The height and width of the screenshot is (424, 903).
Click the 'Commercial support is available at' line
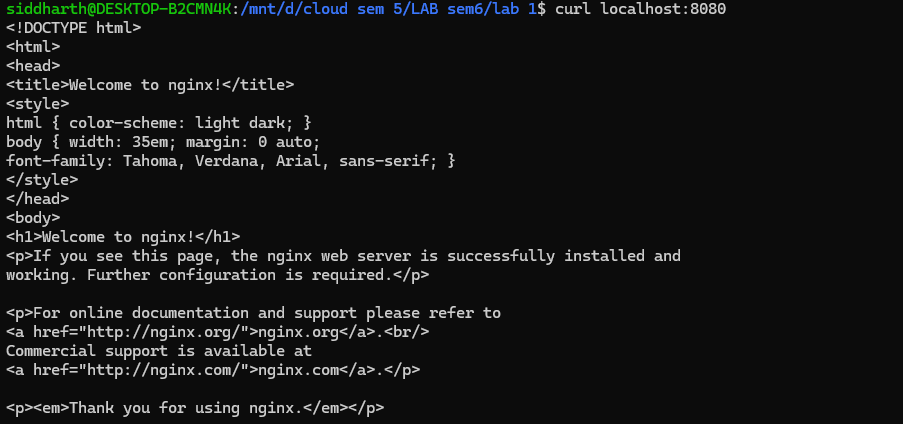point(159,351)
